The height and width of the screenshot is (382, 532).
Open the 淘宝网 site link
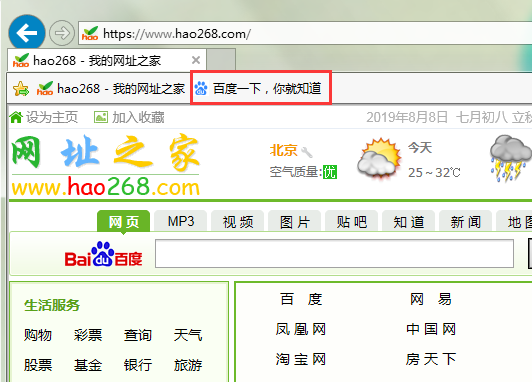click(x=301, y=359)
